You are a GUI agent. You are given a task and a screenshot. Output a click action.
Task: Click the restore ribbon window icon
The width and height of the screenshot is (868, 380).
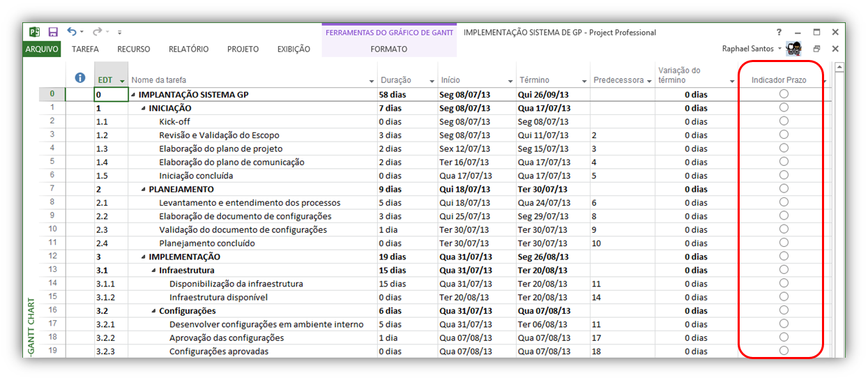(817, 49)
